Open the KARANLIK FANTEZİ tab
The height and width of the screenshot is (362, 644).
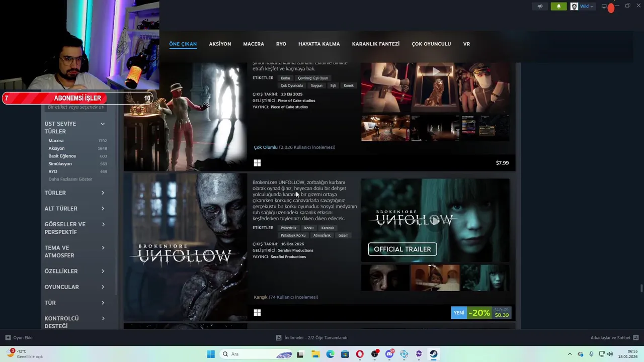coord(376,44)
